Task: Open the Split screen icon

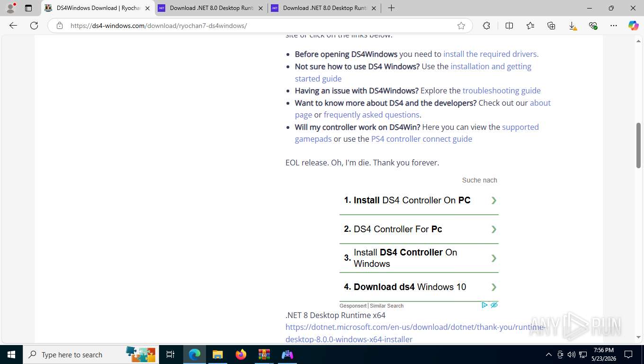Action: tap(509, 26)
